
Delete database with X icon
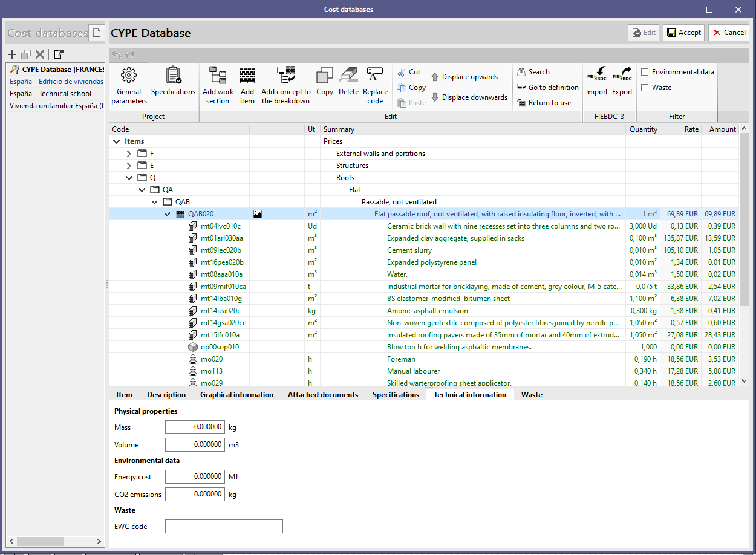coord(40,54)
